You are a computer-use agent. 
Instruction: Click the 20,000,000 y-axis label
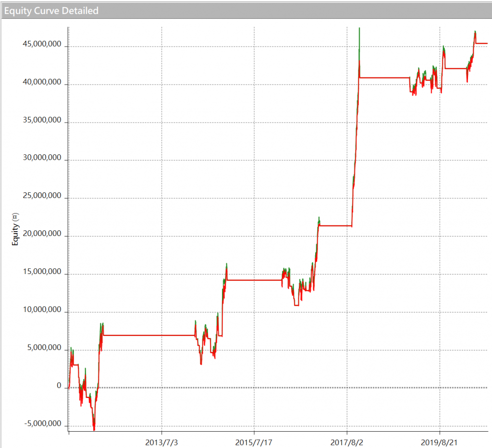pos(42,234)
